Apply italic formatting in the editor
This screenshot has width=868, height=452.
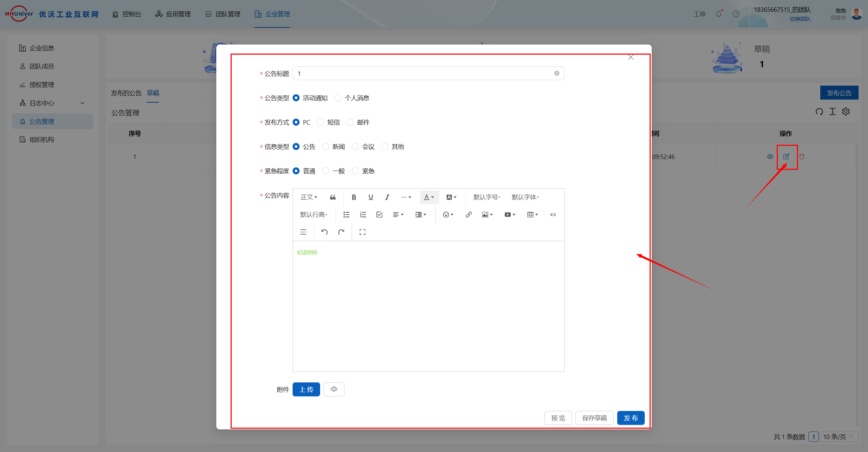[x=387, y=197]
